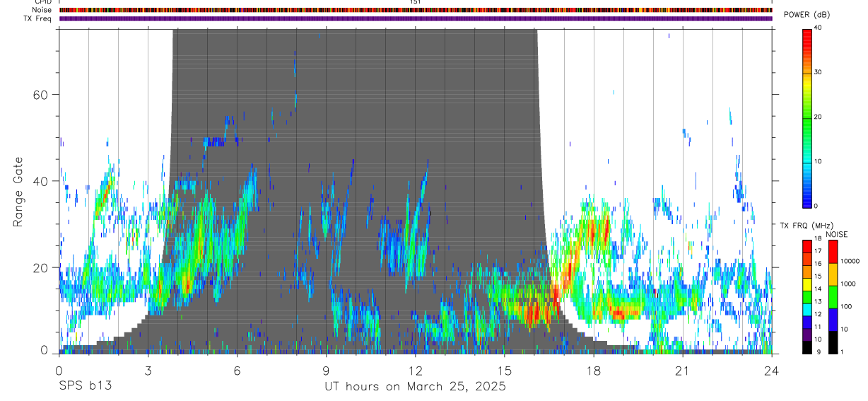Viewport: 868px width, 401px height.
Task: Click the CPID value 151 at top
Action: coord(416,2)
